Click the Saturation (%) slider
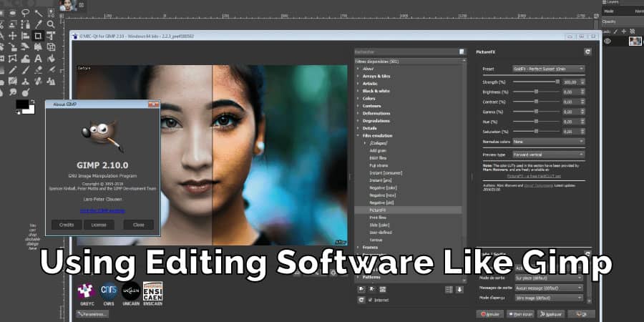The height and width of the screenshot is (322, 644). (537, 132)
